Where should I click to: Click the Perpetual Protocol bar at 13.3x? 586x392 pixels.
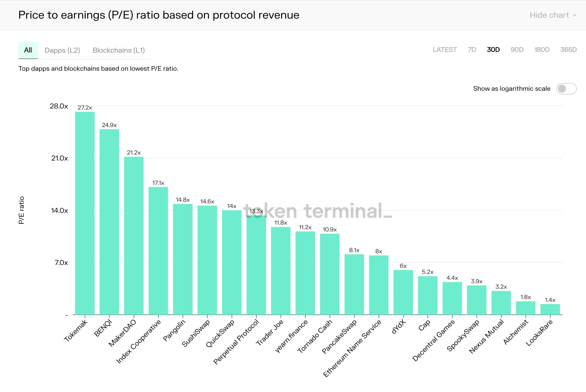[x=256, y=265]
